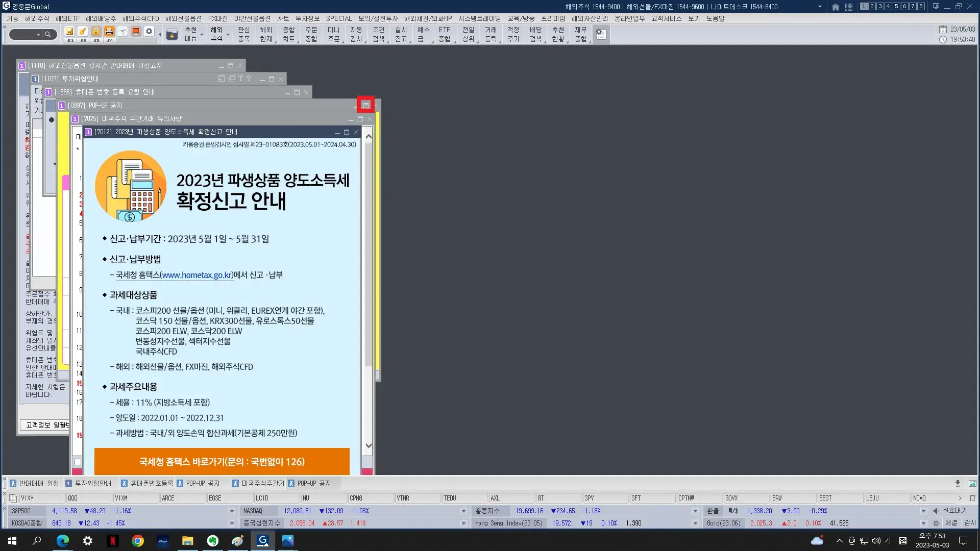Click 관심종목 toolbar button
The image size is (980, 551).
click(243, 34)
